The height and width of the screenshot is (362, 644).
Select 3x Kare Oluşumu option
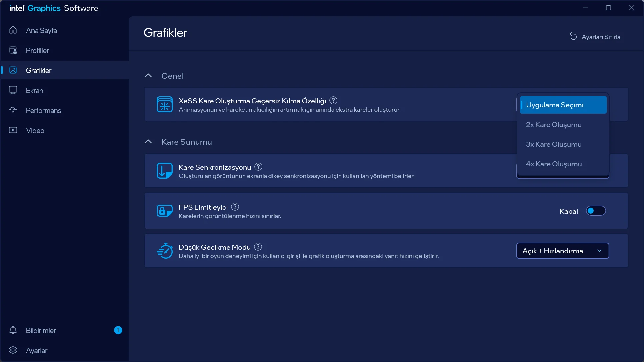coord(554,144)
